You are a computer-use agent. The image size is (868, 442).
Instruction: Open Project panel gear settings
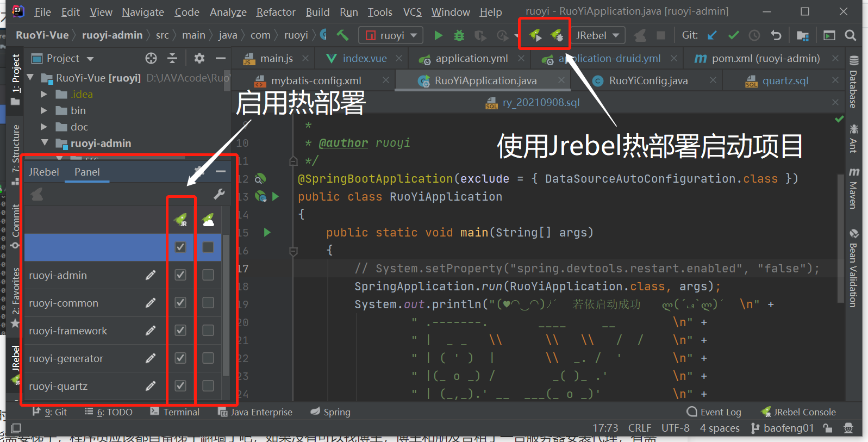[x=199, y=58]
